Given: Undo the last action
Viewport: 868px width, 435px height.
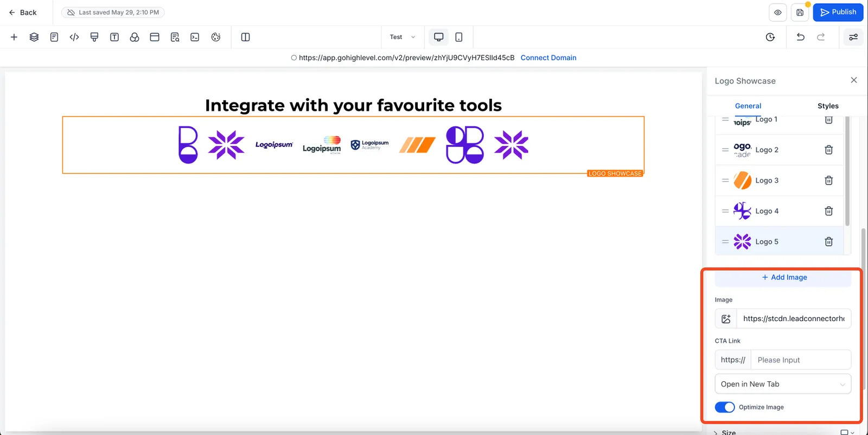Looking at the screenshot, I should tap(800, 37).
